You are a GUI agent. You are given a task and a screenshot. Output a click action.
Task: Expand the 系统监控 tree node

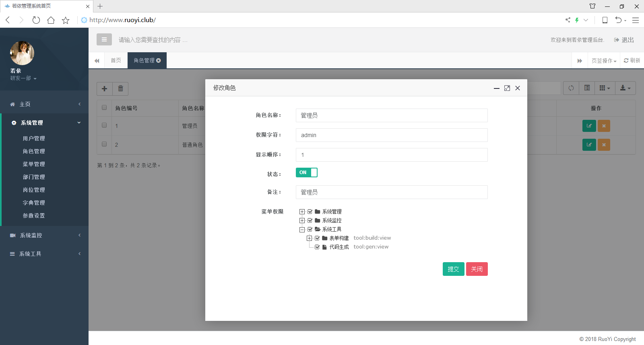pyautogui.click(x=302, y=220)
